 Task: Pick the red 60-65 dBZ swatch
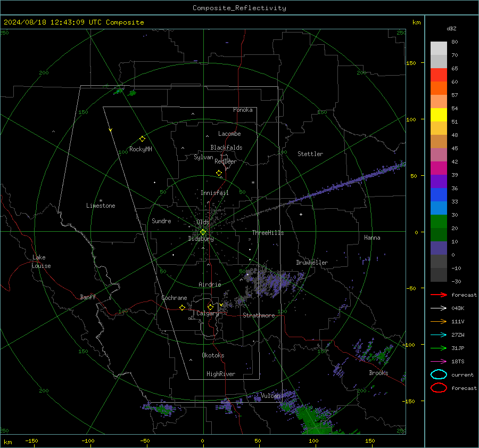tap(439, 75)
